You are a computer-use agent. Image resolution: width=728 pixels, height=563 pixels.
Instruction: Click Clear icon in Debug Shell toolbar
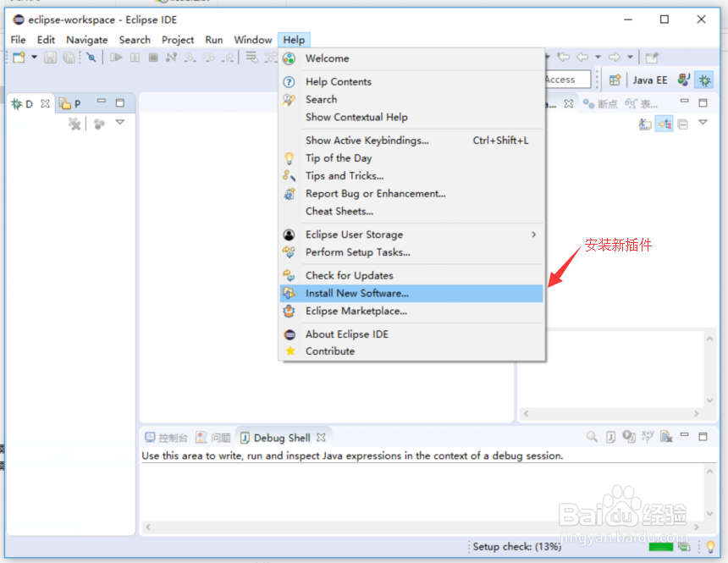point(666,437)
